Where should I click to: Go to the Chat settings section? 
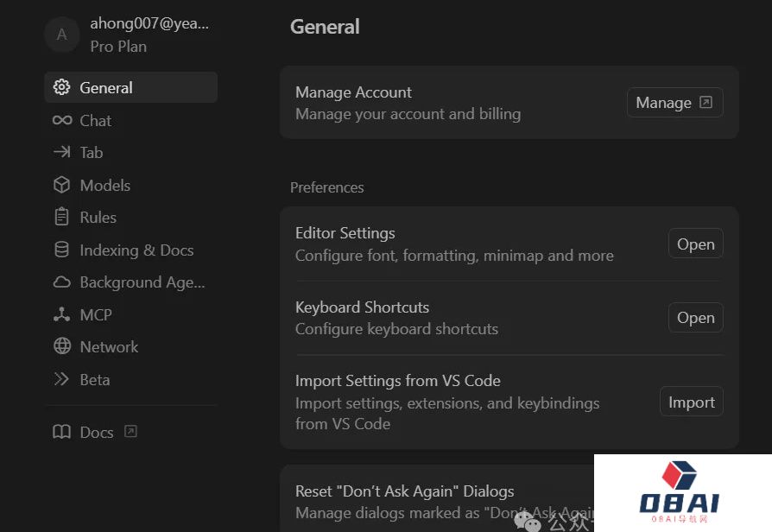tap(96, 121)
